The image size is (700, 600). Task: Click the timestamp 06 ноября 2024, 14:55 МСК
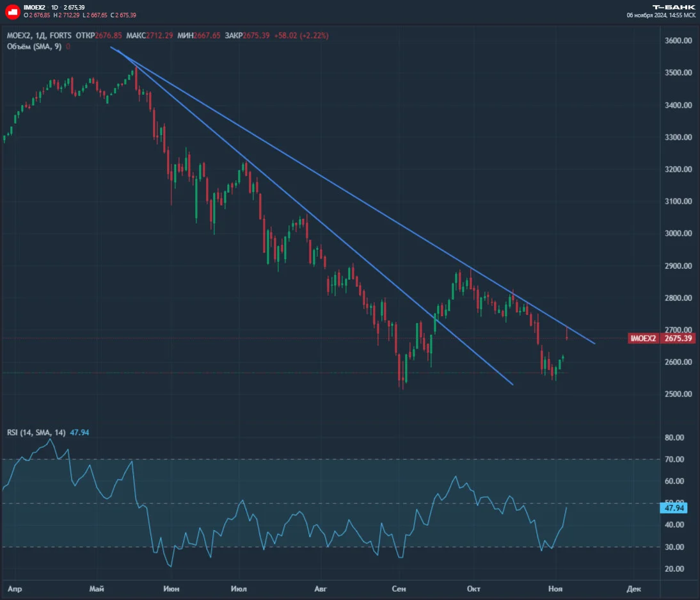(661, 15)
